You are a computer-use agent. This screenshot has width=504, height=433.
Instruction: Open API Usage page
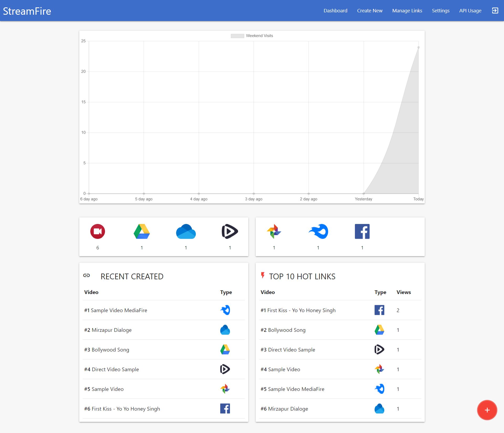(x=470, y=11)
